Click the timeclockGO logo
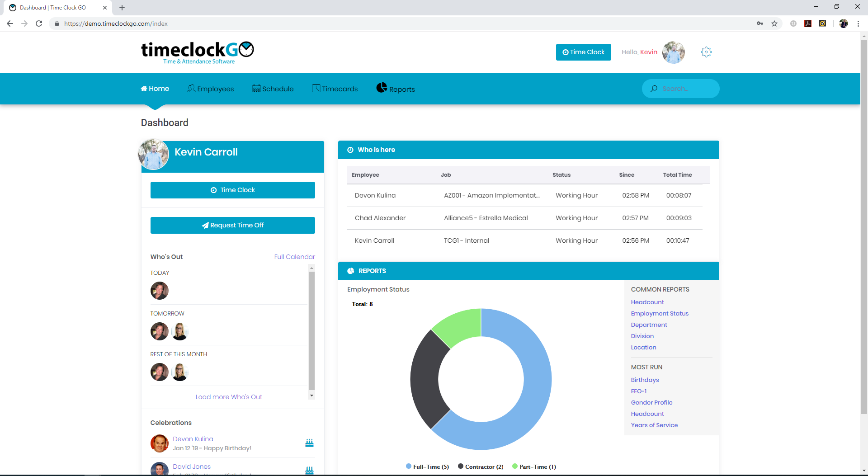Screen dimensions: 868x476 click(x=197, y=52)
